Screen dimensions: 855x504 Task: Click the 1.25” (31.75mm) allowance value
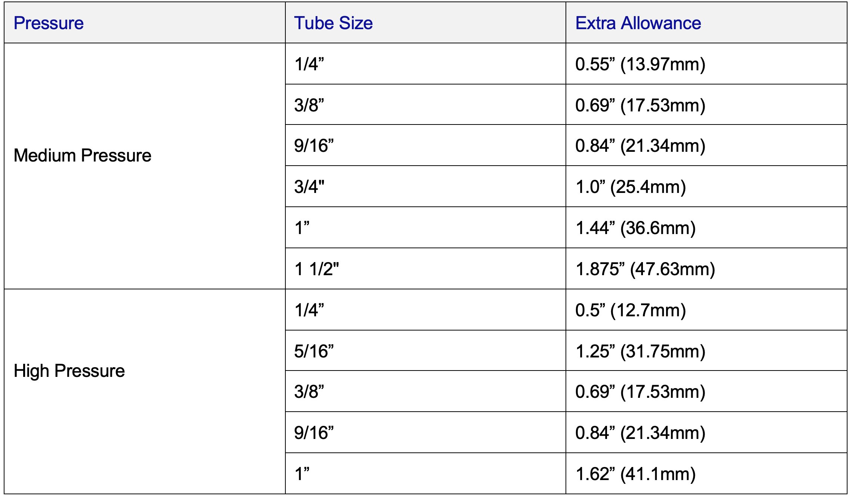[x=640, y=351]
